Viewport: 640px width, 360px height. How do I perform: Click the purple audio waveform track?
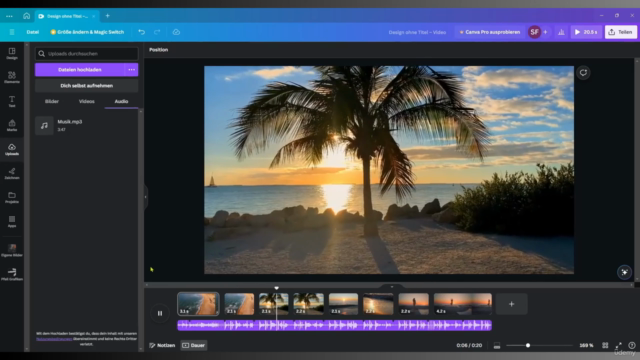point(334,325)
